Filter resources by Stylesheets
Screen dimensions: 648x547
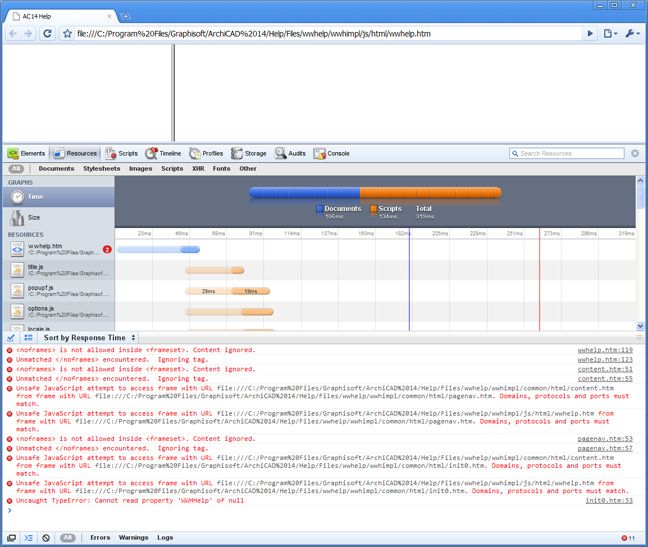(102, 169)
